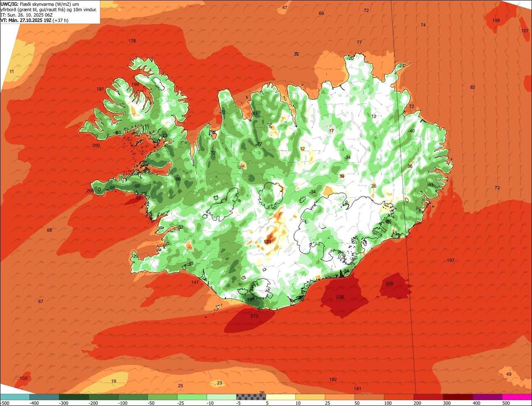Click the value -45 in southwest Iceland
This screenshot has height=406, width=532.
pyautogui.click(x=190, y=264)
